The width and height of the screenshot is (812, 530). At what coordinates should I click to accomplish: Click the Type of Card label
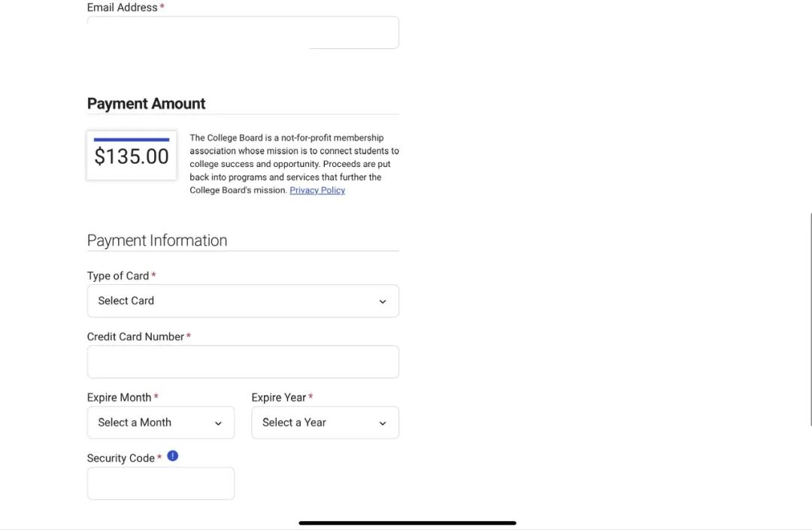(118, 276)
